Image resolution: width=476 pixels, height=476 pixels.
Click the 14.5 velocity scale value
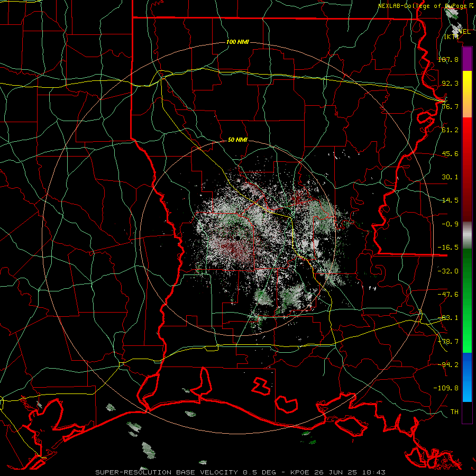pyautogui.click(x=450, y=200)
